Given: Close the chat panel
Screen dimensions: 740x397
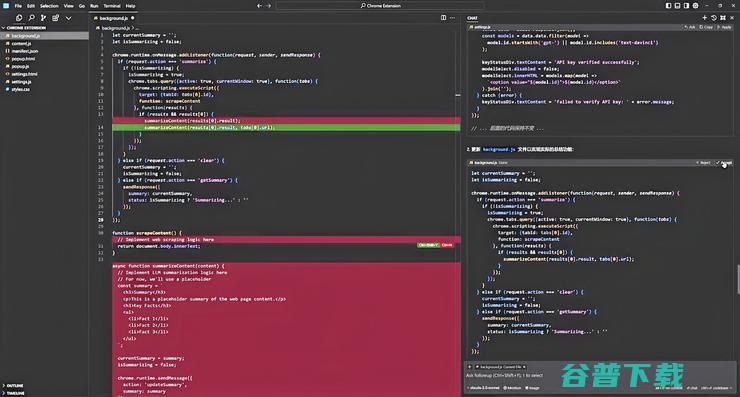Looking at the screenshot, I should [x=732, y=18].
